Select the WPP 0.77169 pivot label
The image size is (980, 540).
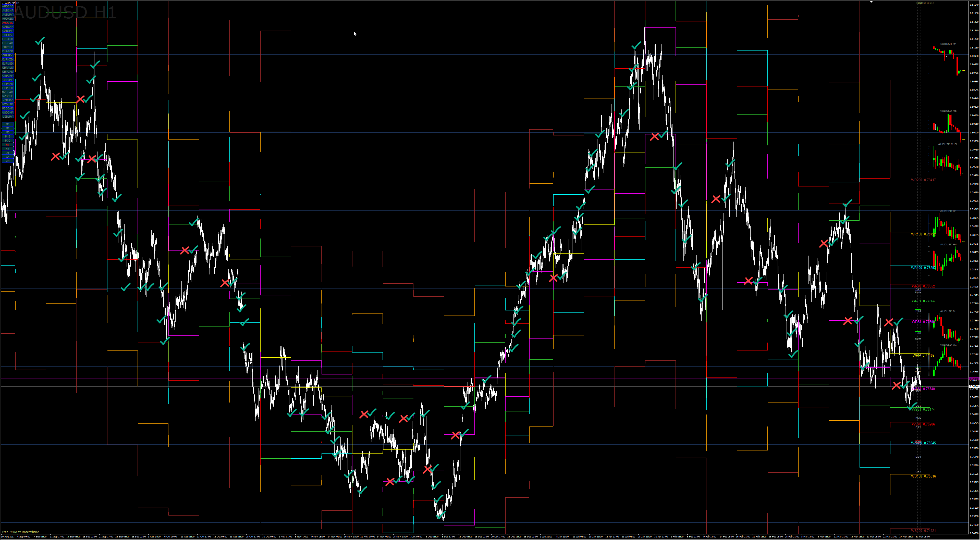point(923,356)
